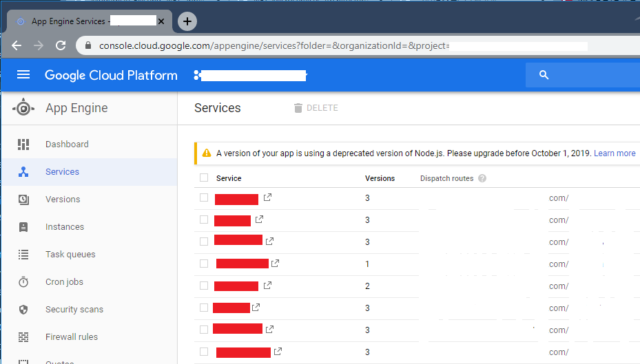Open second service's external link icon
Viewport: 640px width, 364px height.
[x=259, y=220]
